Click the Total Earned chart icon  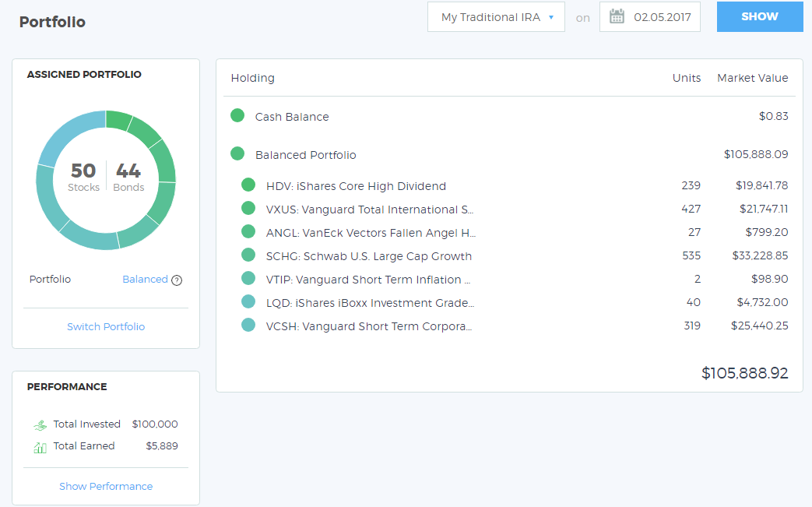tap(40, 447)
